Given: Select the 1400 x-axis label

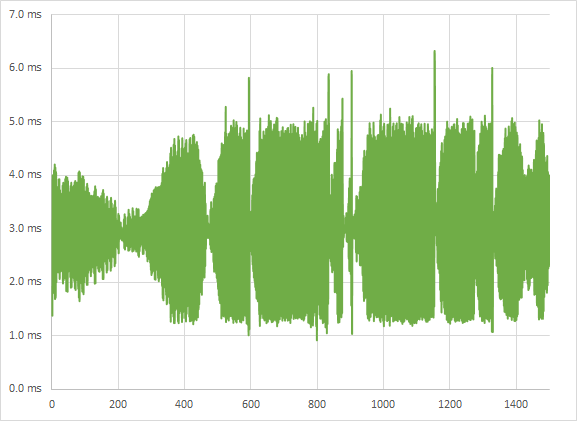Looking at the screenshot, I should coord(516,404).
